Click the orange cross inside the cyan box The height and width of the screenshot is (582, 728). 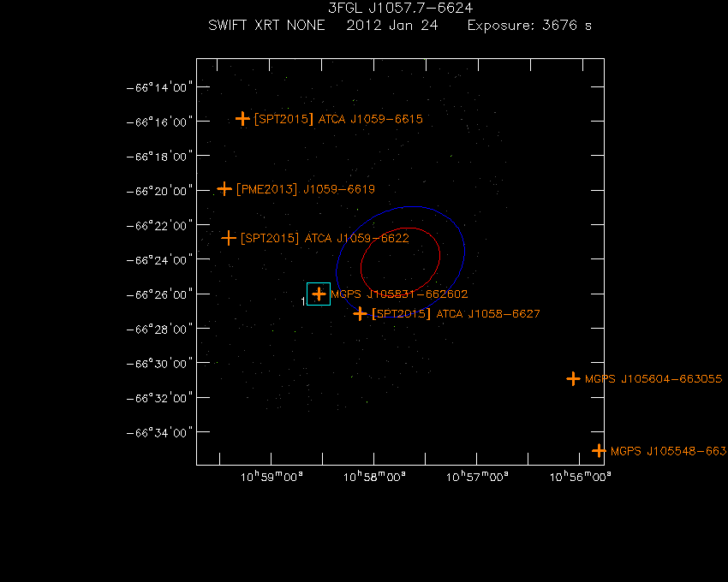tap(319, 294)
